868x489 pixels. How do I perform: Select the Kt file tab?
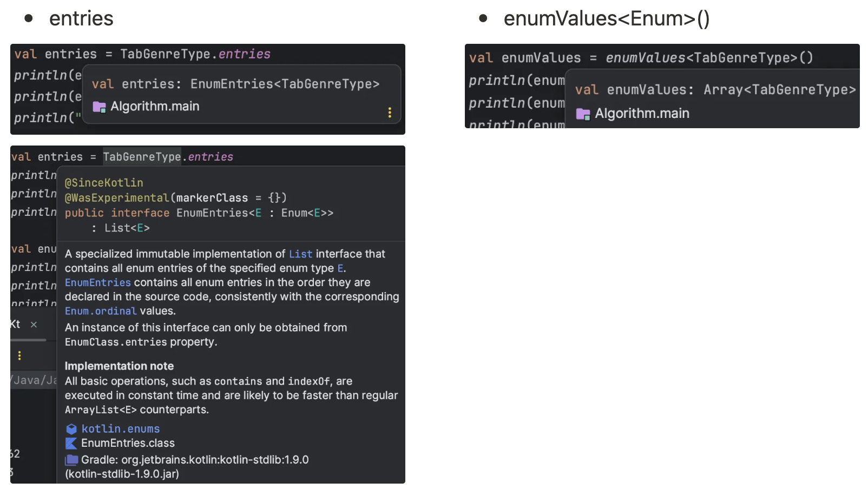click(x=15, y=325)
